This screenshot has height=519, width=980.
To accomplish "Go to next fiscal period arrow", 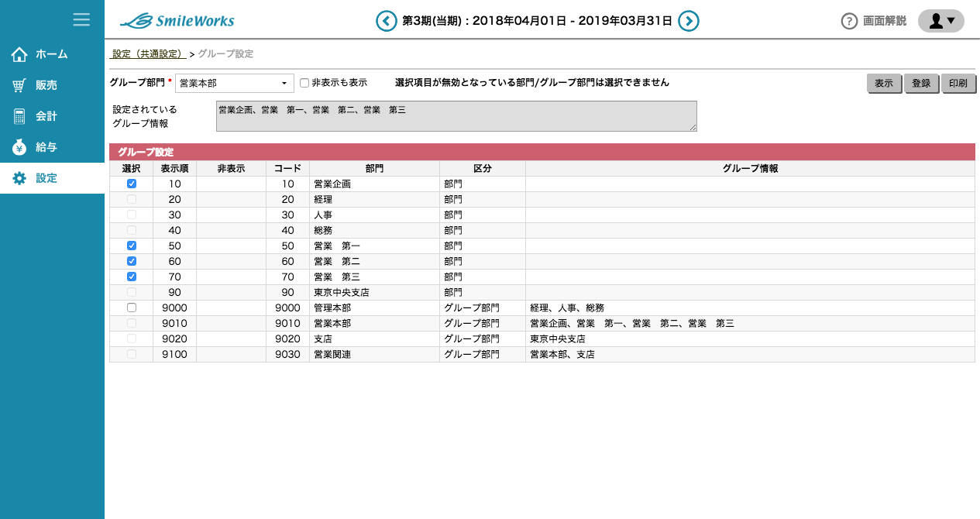I will (689, 21).
